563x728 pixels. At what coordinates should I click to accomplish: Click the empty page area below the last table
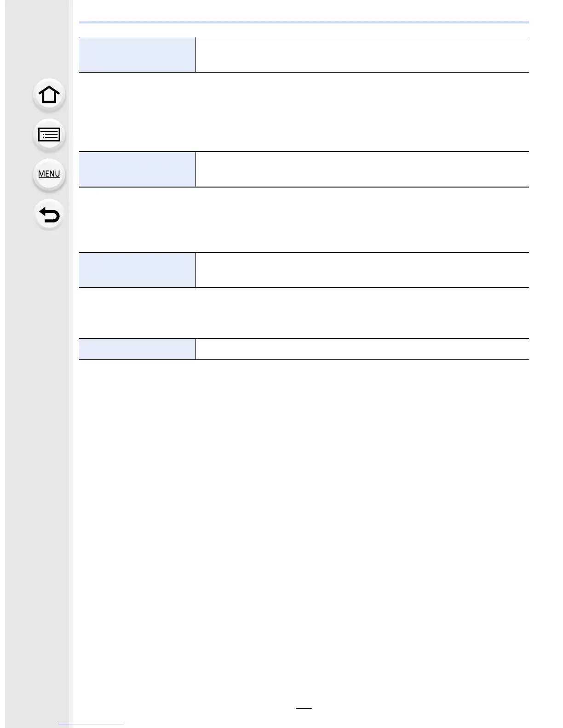tap(304, 529)
